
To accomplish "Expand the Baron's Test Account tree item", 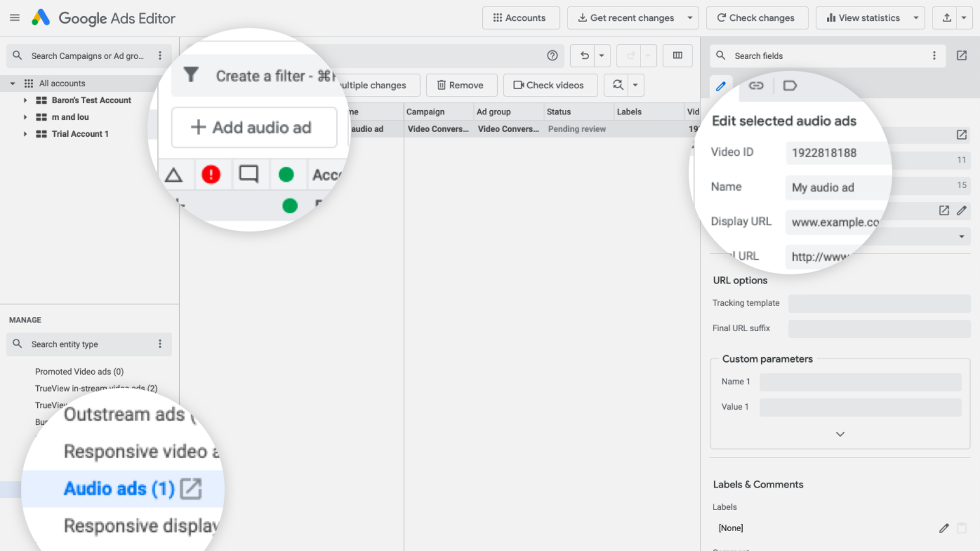I will tap(26, 100).
